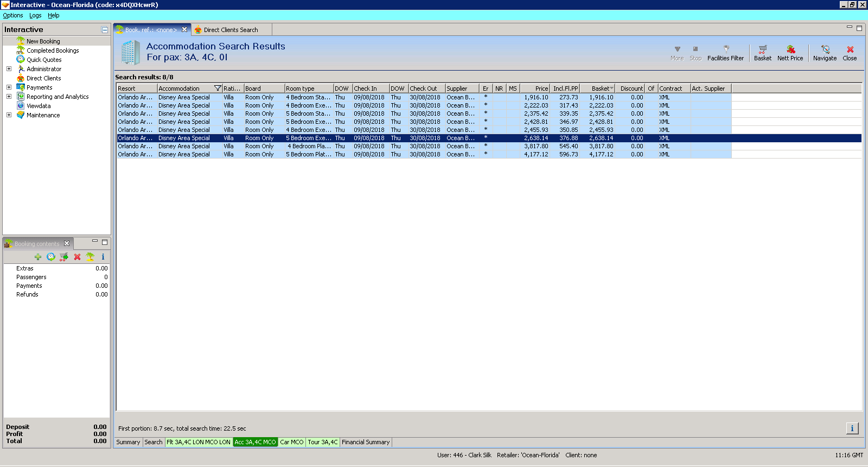This screenshot has width=868, height=467.
Task: Click the Facilities Filter funnel button
Action: tap(725, 53)
